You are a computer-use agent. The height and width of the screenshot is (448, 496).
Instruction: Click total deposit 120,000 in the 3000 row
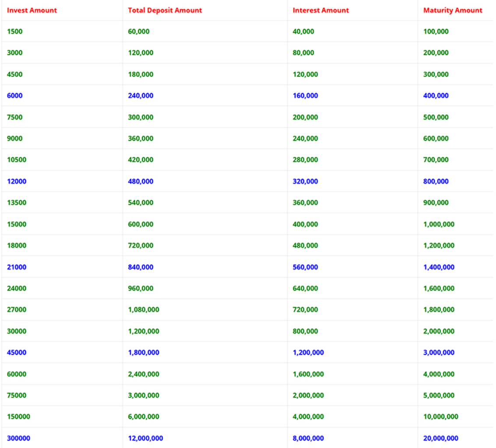tap(141, 52)
